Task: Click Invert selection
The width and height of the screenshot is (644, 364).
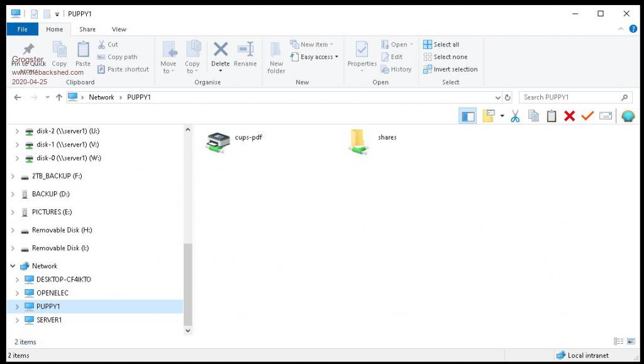Action: [450, 69]
